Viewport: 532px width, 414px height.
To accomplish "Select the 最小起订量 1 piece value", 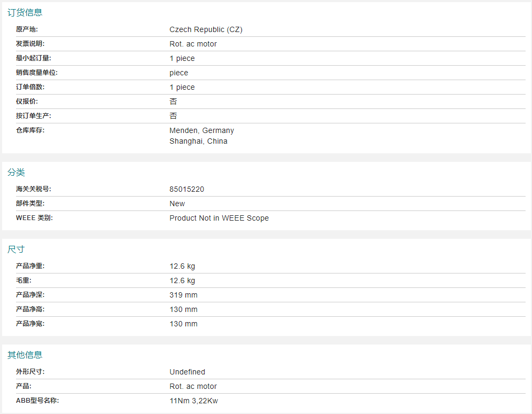I will 182,58.
